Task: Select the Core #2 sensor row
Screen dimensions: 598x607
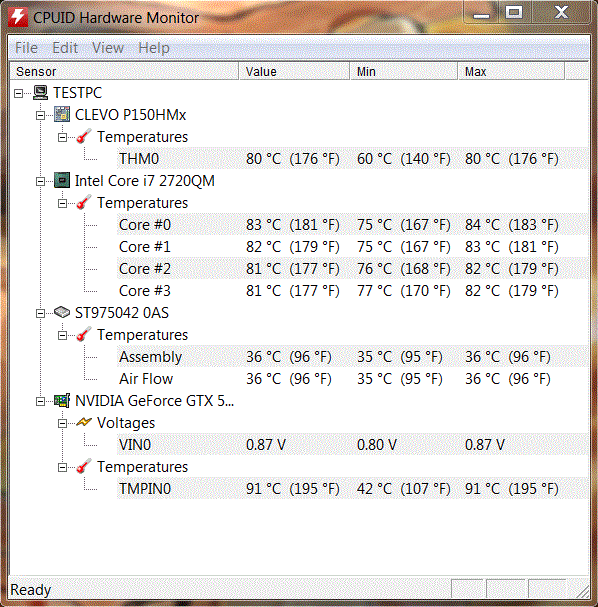Action: (x=352, y=269)
